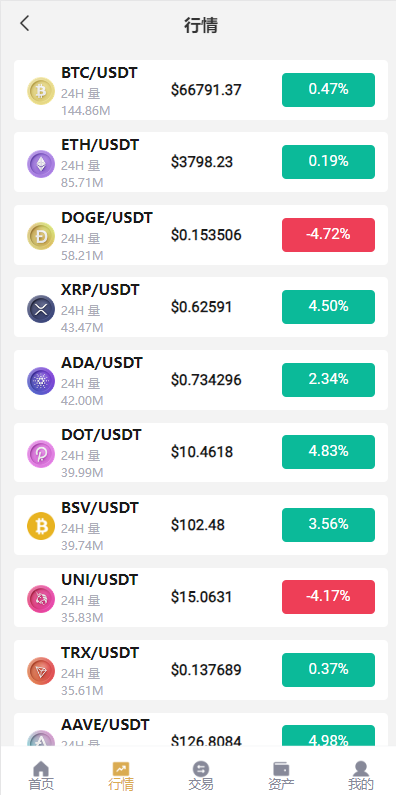Open the 资产 assets tab
This screenshot has width=396, height=795.
281,776
